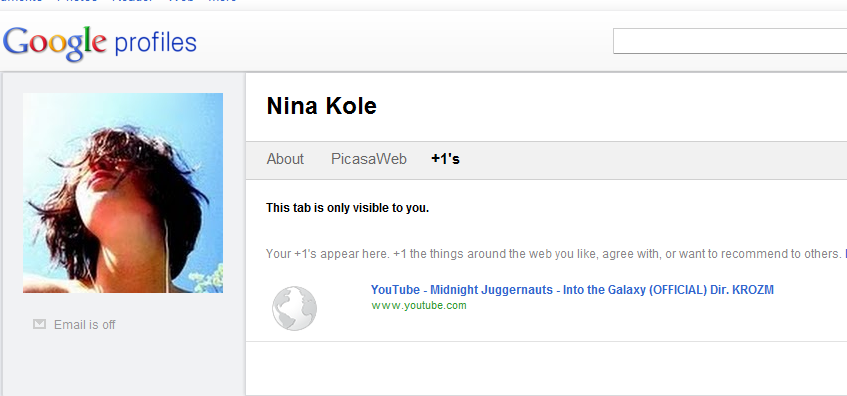847x396 pixels.
Task: Click the Nina Kole name heading
Action: click(x=321, y=106)
